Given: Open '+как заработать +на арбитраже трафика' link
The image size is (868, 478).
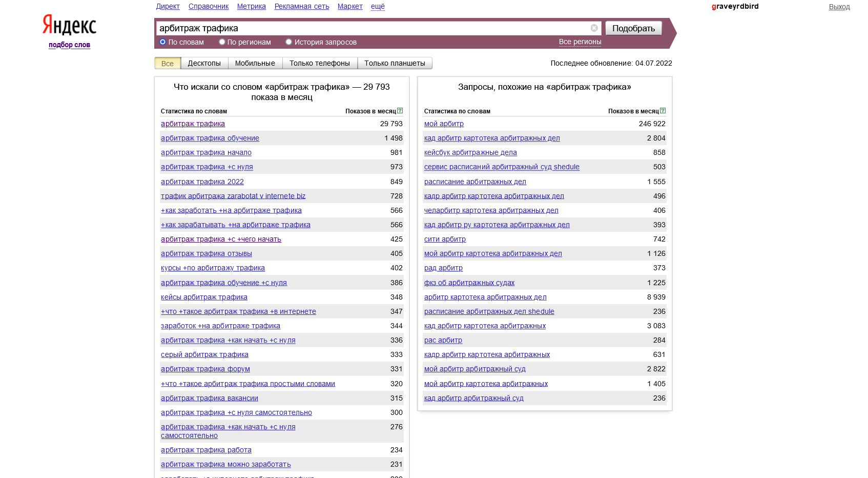Looking at the screenshot, I should pos(231,210).
